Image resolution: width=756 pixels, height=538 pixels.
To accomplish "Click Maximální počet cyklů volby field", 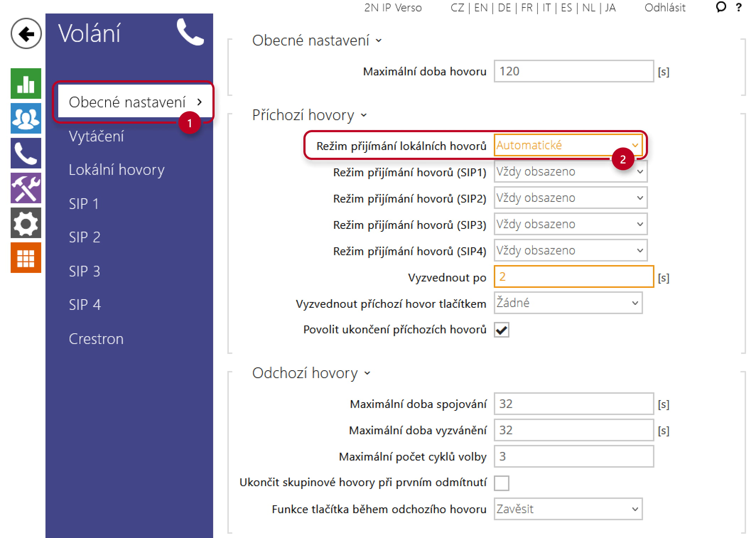I will [x=574, y=457].
